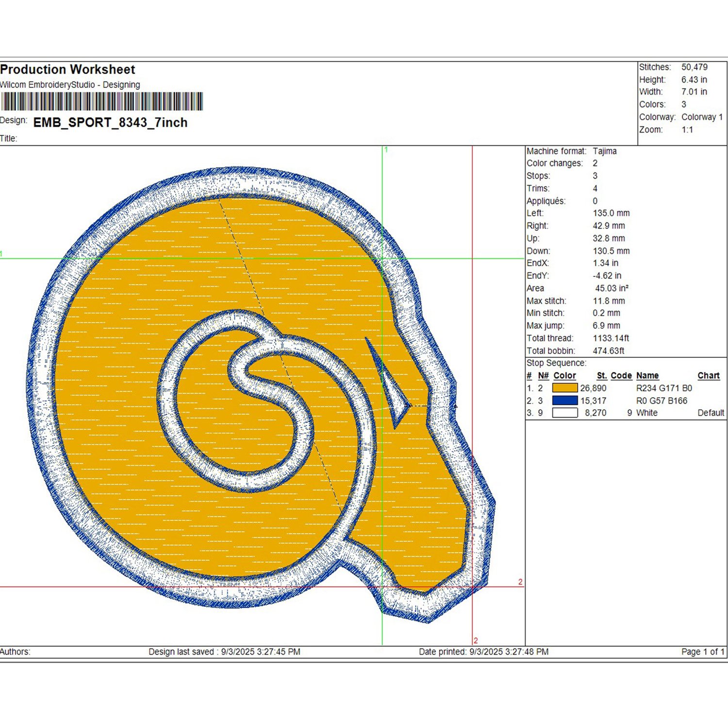Image resolution: width=728 pixels, height=726 pixels.
Task: Click min stitch value "0.2 mm"
Action: [x=606, y=313]
